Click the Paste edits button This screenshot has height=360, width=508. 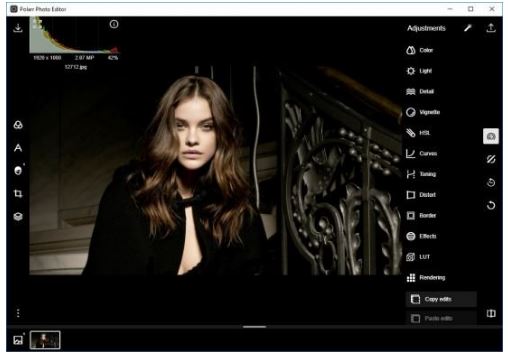tap(441, 319)
